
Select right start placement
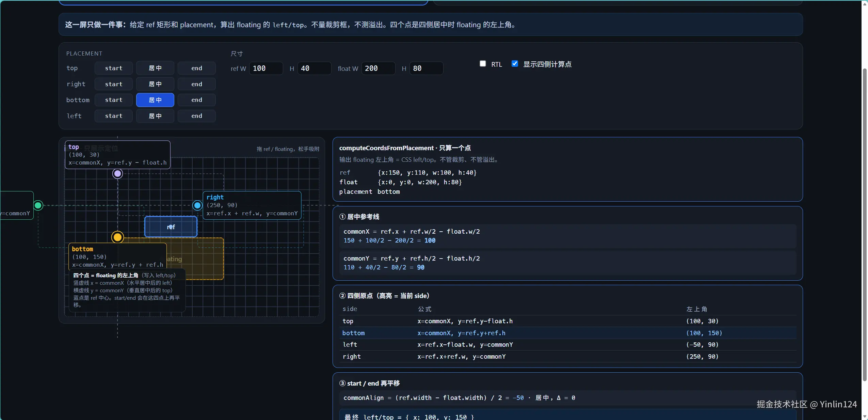click(x=114, y=84)
